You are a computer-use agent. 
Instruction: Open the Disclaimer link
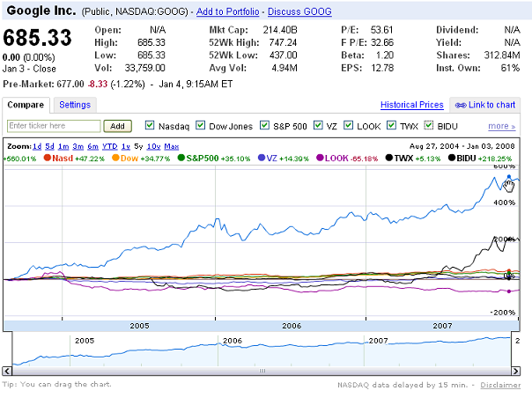(x=500, y=385)
